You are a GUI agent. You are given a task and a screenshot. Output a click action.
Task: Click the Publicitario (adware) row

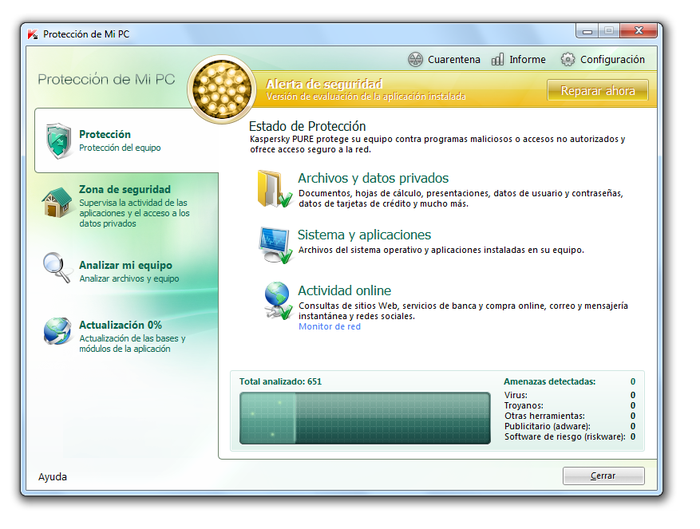tap(570, 426)
